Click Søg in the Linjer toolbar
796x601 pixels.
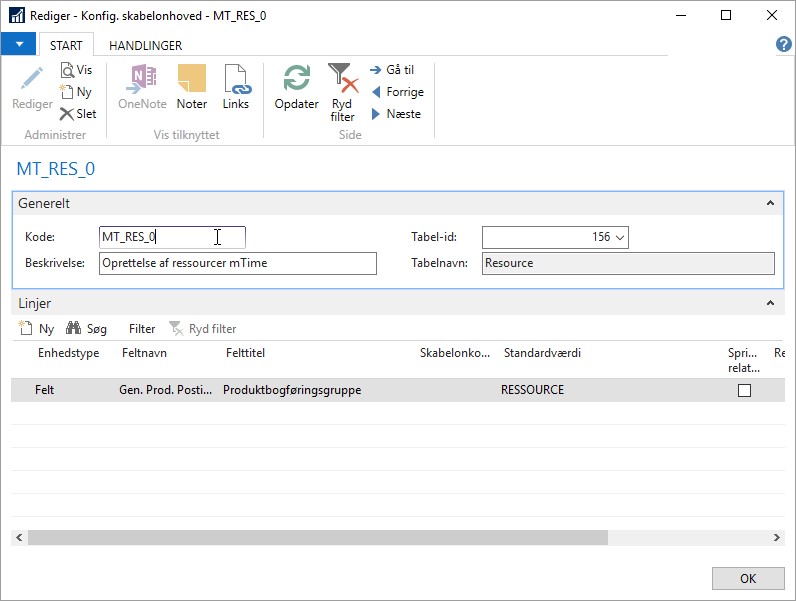tap(87, 329)
